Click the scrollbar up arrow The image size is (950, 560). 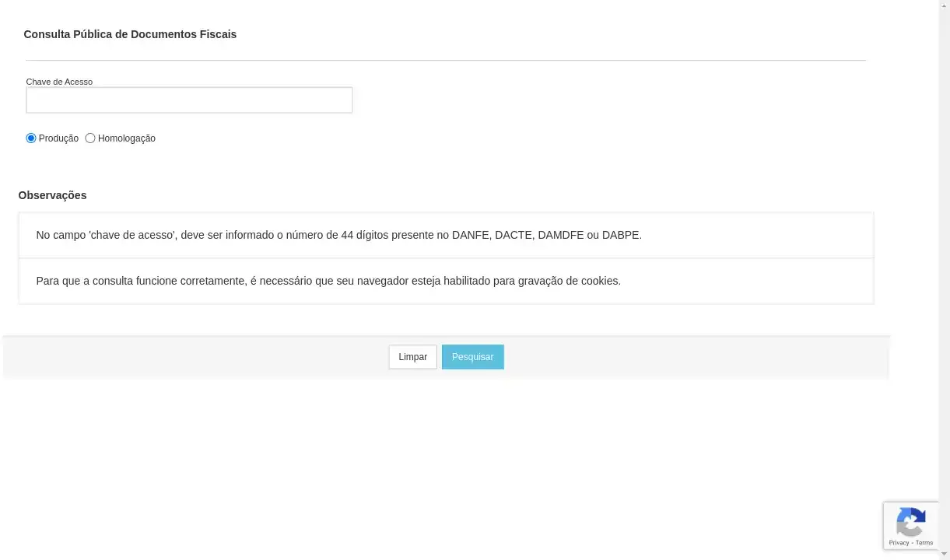[x=944, y=5]
